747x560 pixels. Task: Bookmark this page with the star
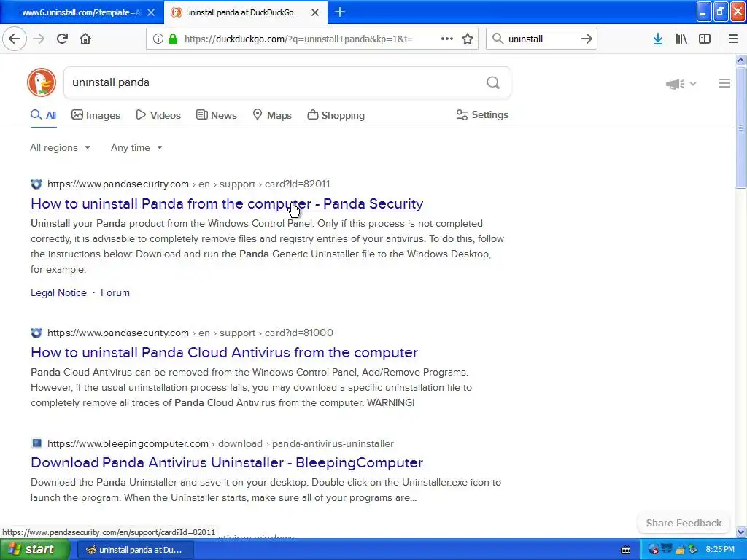click(468, 39)
